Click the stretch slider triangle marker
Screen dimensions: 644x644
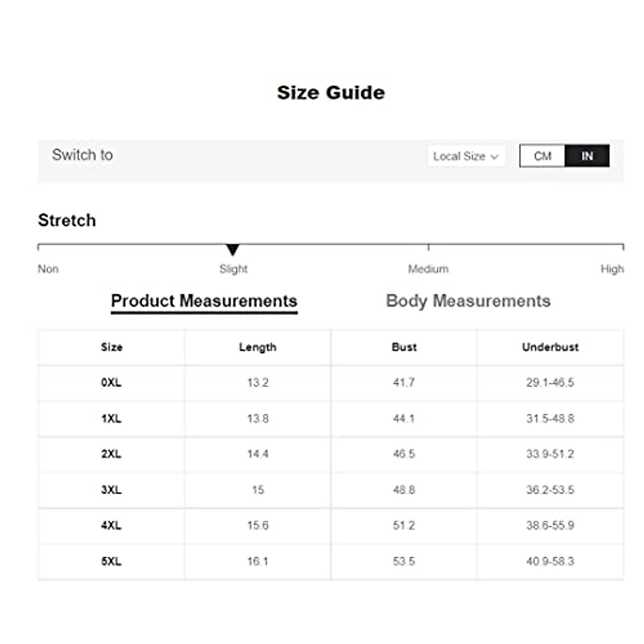pos(232,250)
